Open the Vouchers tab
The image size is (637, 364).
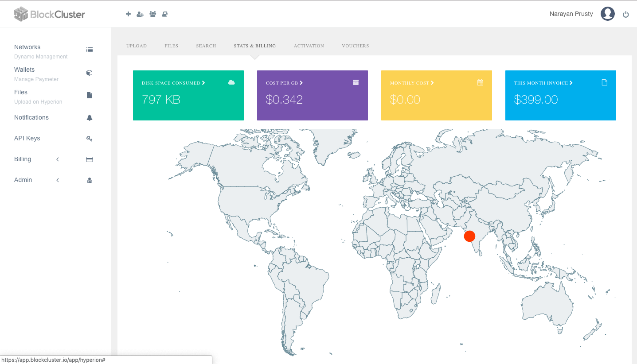coord(356,46)
